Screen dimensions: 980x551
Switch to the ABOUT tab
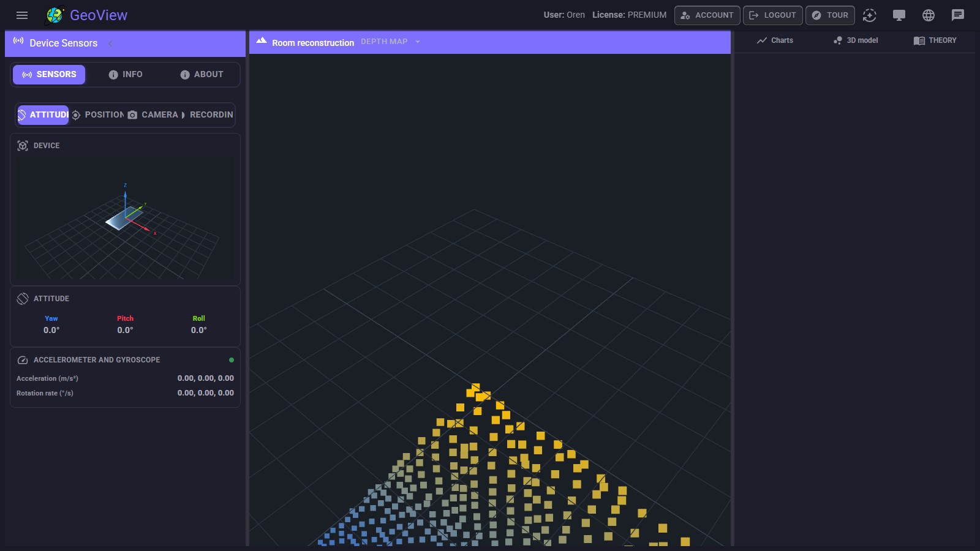(202, 75)
